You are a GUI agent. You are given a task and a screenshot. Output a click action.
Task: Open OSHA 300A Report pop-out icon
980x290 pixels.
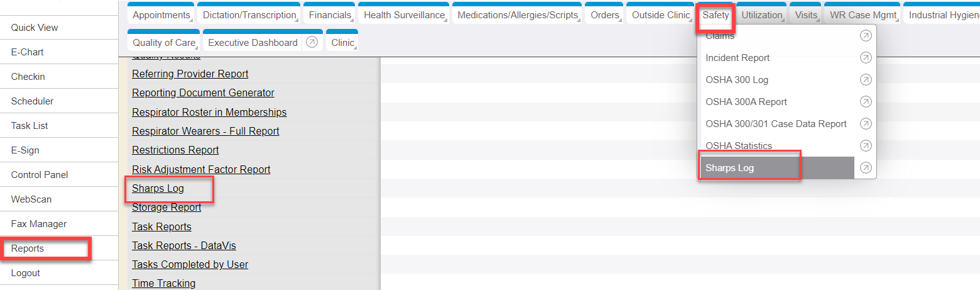pos(866,102)
